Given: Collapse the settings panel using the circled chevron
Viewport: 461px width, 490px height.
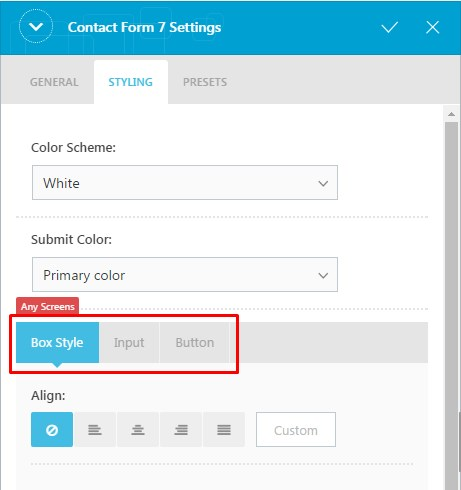Looking at the screenshot, I should point(36,26).
